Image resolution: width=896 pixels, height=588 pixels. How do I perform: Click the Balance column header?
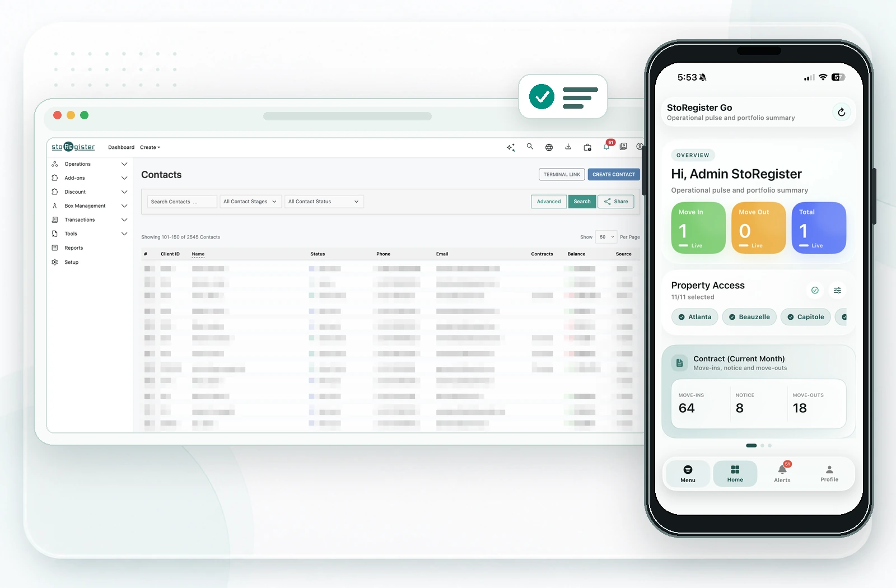[576, 254]
